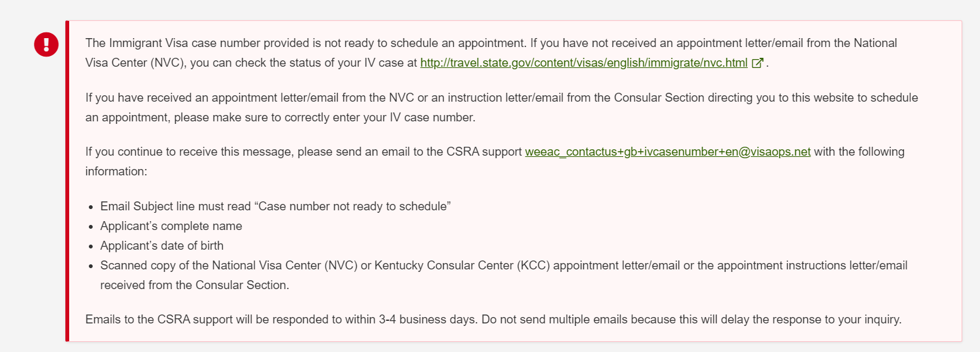Click the weeac_contactus CSRA support email link
The width and height of the screenshot is (980, 352).
pyautogui.click(x=668, y=152)
